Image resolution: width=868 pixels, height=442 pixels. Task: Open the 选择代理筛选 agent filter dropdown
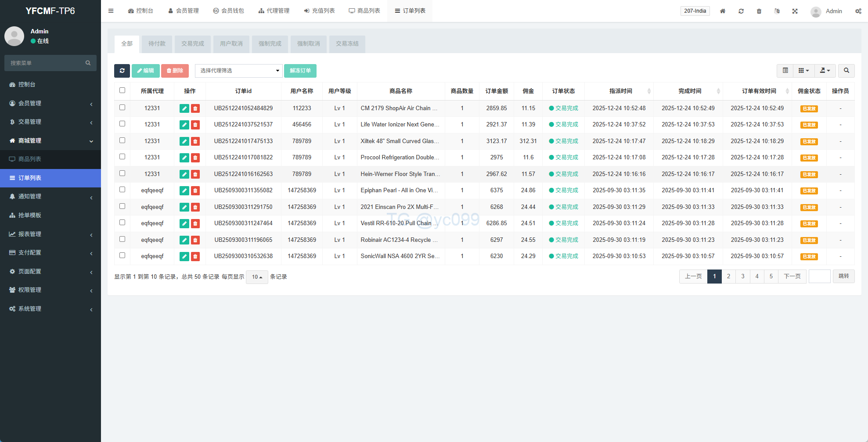(238, 71)
